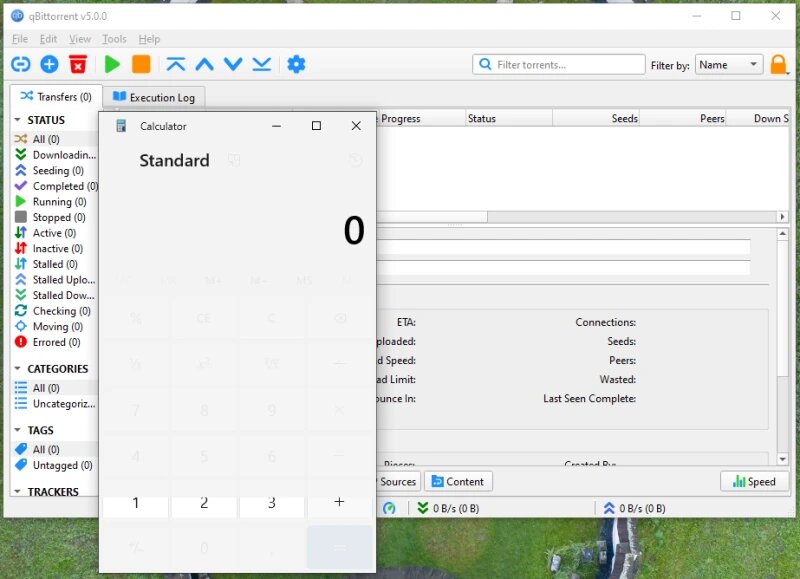Switch to the Transfers (0) tab
Screen dimensions: 800x579
(56, 96)
